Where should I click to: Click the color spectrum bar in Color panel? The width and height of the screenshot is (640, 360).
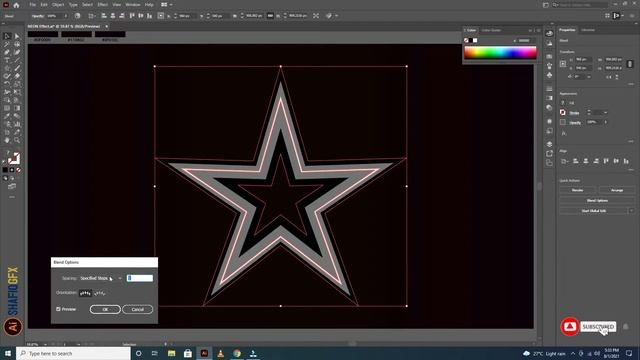tap(500, 53)
